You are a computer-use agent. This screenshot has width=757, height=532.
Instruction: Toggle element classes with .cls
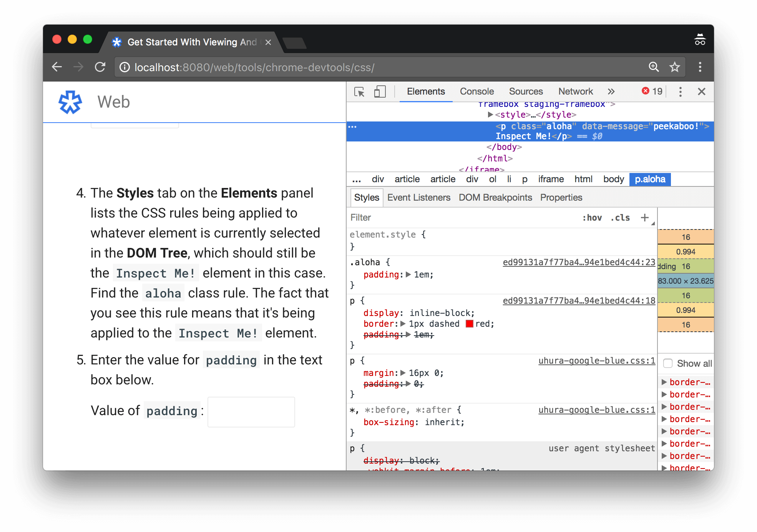pyautogui.click(x=619, y=218)
